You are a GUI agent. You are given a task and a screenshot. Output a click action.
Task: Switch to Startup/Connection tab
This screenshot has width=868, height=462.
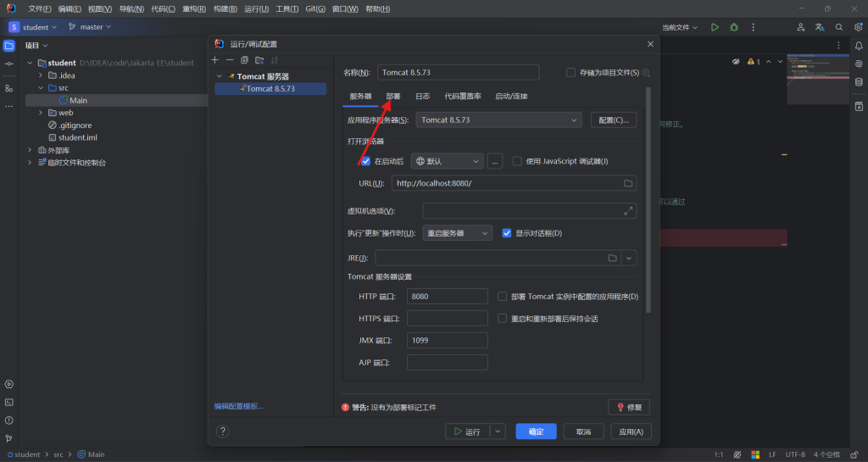(511, 97)
